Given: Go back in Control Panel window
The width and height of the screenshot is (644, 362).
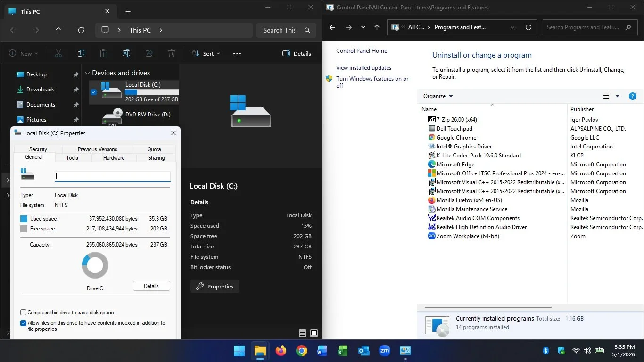Looking at the screenshot, I should (332, 27).
